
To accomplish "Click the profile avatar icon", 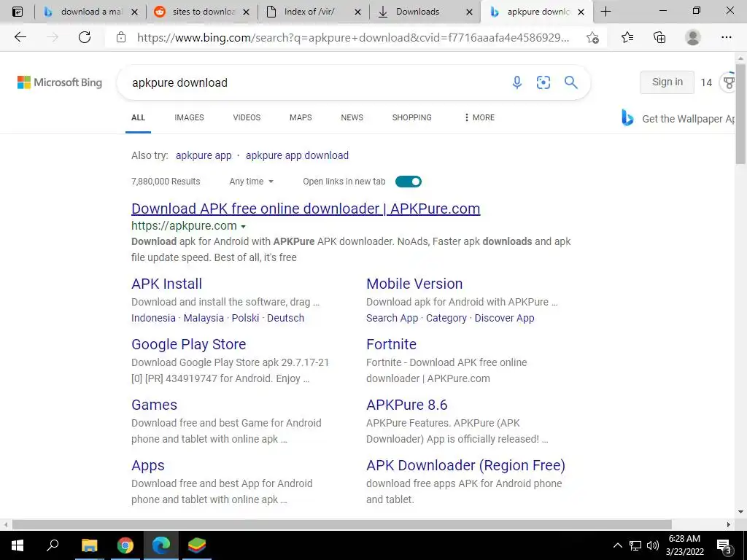I will (x=693, y=37).
